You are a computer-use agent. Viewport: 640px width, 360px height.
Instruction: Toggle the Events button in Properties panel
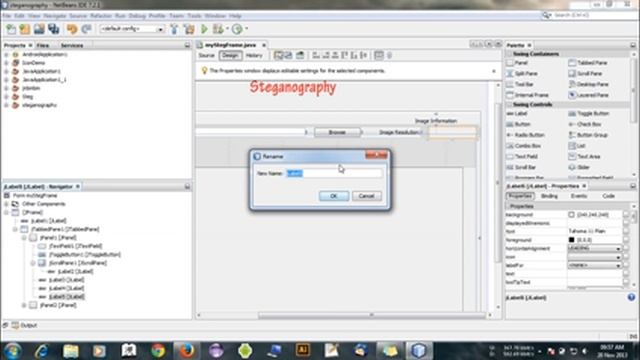coord(579,196)
